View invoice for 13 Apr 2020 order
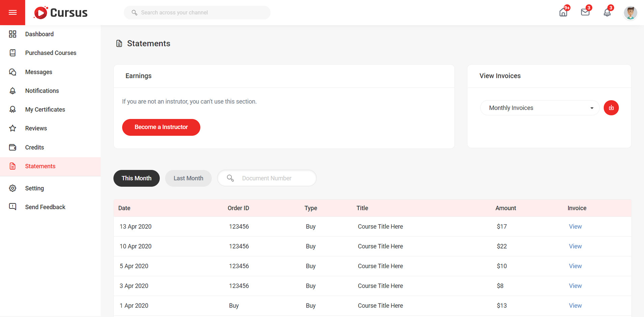The image size is (644, 317). pos(575,227)
